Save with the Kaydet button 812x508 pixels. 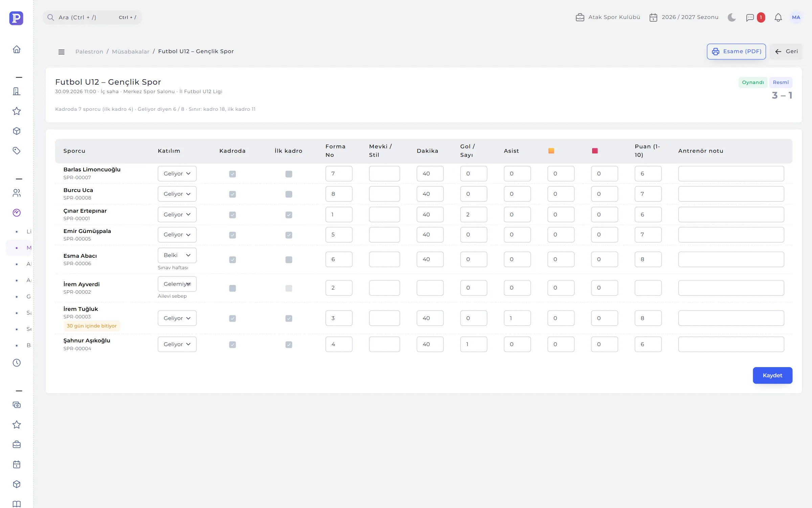pos(772,375)
